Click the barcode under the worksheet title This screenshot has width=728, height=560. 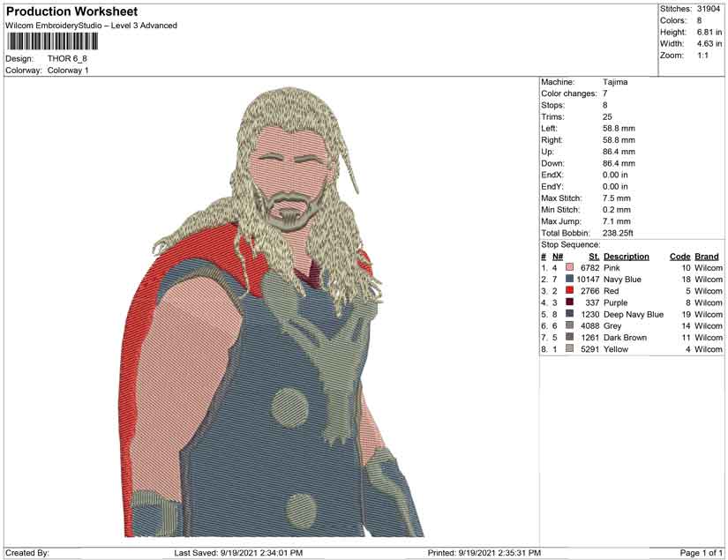[x=52, y=41]
